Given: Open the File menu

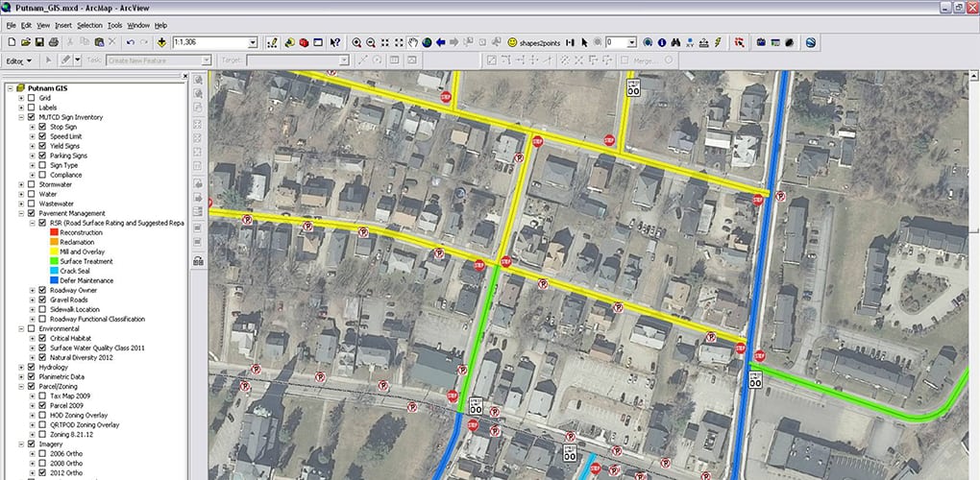Looking at the screenshot, I should point(11,26).
